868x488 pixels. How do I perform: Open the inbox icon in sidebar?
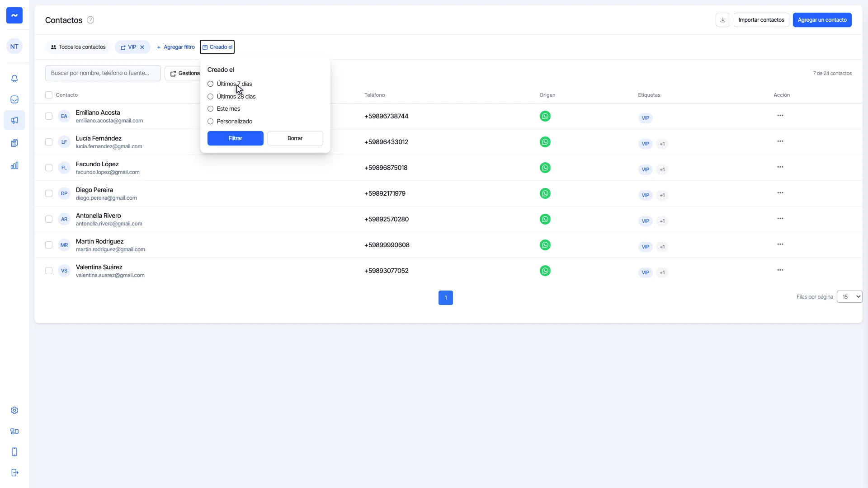(x=14, y=99)
